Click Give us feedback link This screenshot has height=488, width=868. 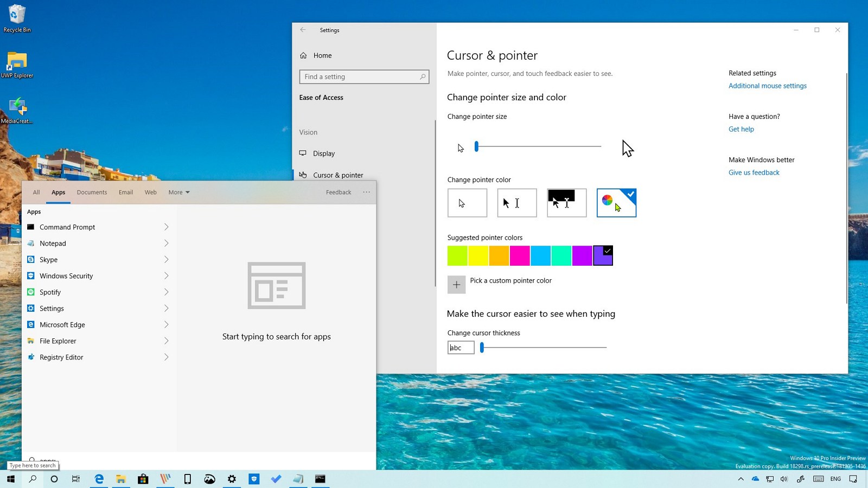pos(754,172)
